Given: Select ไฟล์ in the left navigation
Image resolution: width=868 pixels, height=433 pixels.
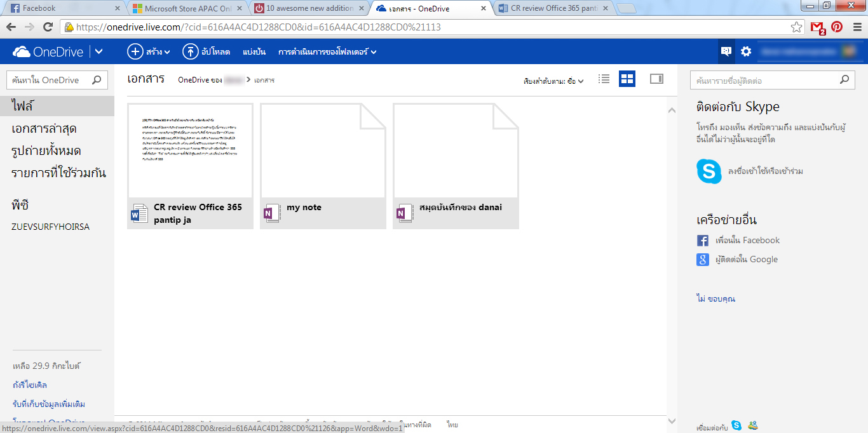Looking at the screenshot, I should pyautogui.click(x=57, y=106).
